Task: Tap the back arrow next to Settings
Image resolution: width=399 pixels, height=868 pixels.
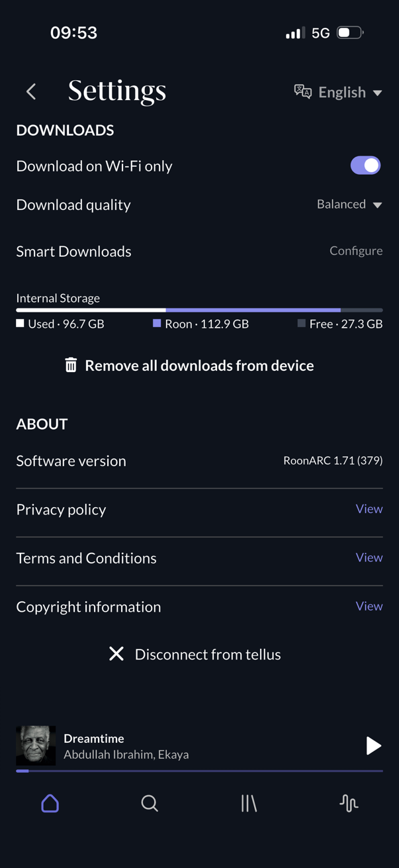Action: pyautogui.click(x=31, y=91)
